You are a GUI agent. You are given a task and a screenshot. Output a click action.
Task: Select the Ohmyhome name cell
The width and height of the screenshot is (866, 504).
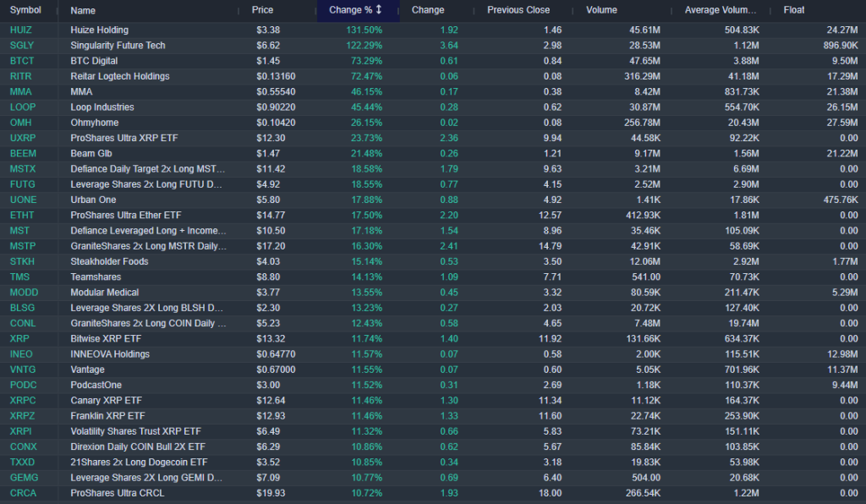(95, 123)
